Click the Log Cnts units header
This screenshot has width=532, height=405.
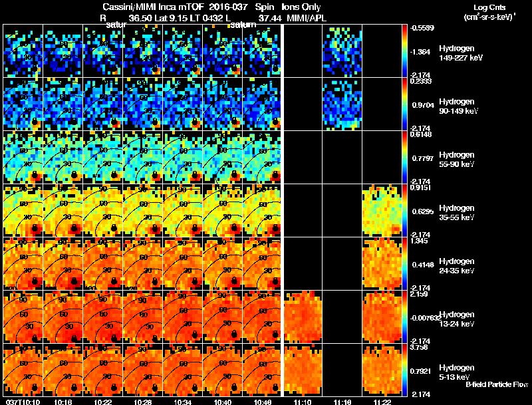click(x=487, y=12)
